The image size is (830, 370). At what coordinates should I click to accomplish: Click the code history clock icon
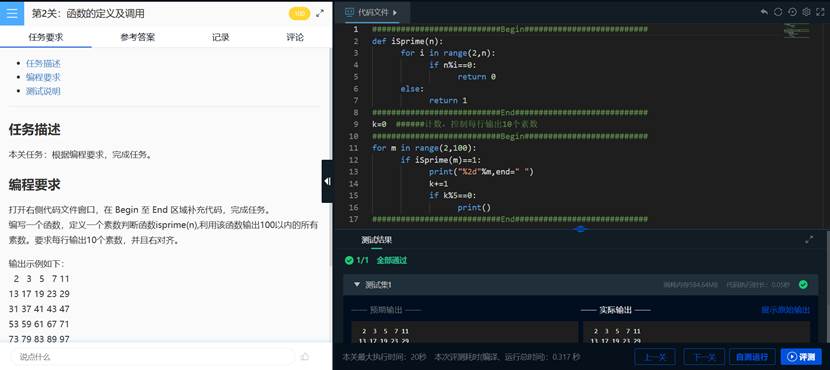tap(792, 12)
